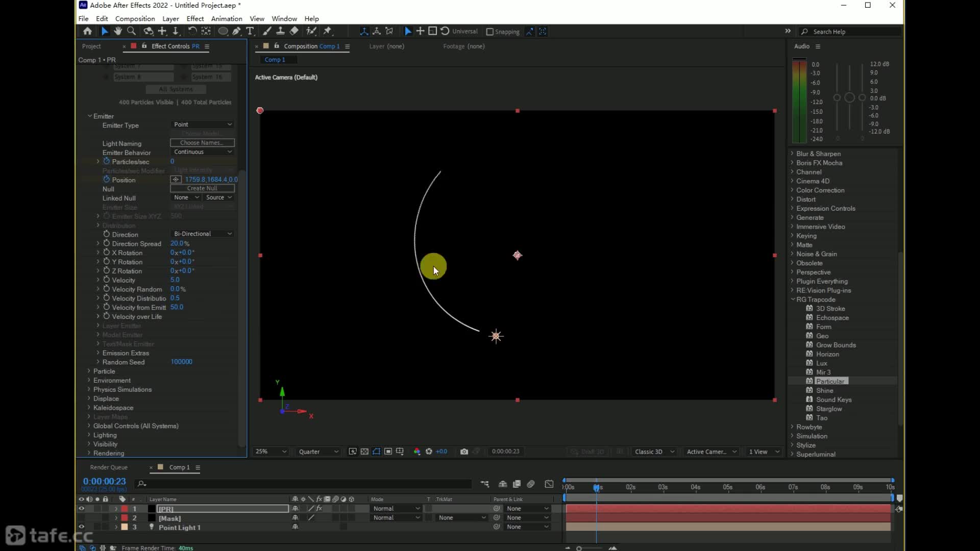Hide the [PR] layer with eye toggle

tap(81, 509)
